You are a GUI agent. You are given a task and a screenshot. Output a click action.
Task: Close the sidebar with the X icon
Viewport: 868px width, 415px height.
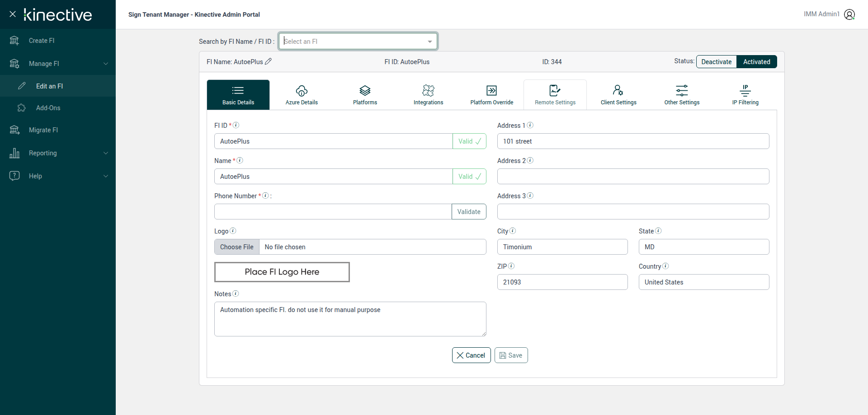pyautogui.click(x=13, y=14)
